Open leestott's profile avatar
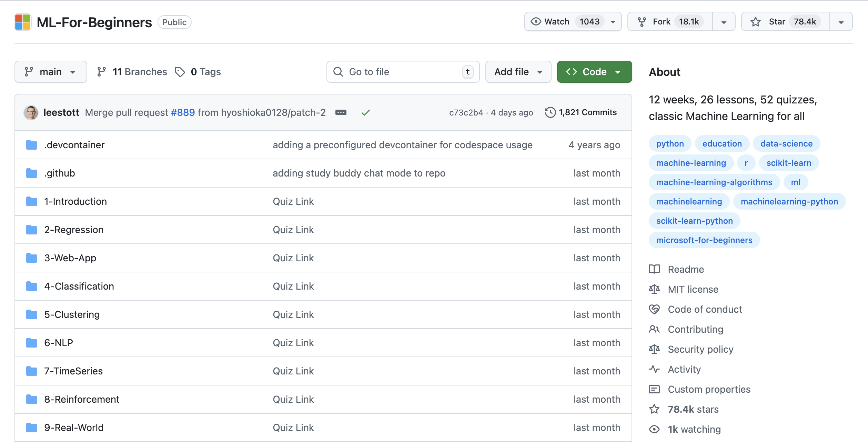 point(31,112)
